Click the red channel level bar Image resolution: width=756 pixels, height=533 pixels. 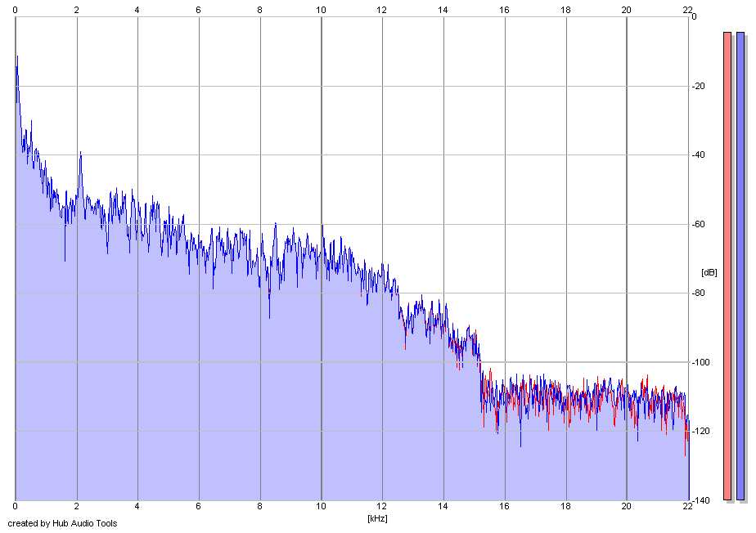click(727, 266)
